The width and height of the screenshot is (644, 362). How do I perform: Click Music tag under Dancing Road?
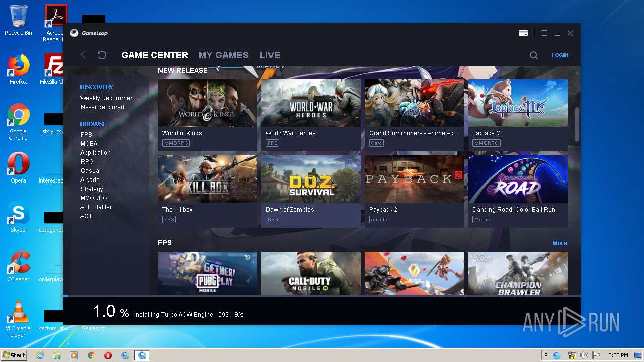point(481,220)
